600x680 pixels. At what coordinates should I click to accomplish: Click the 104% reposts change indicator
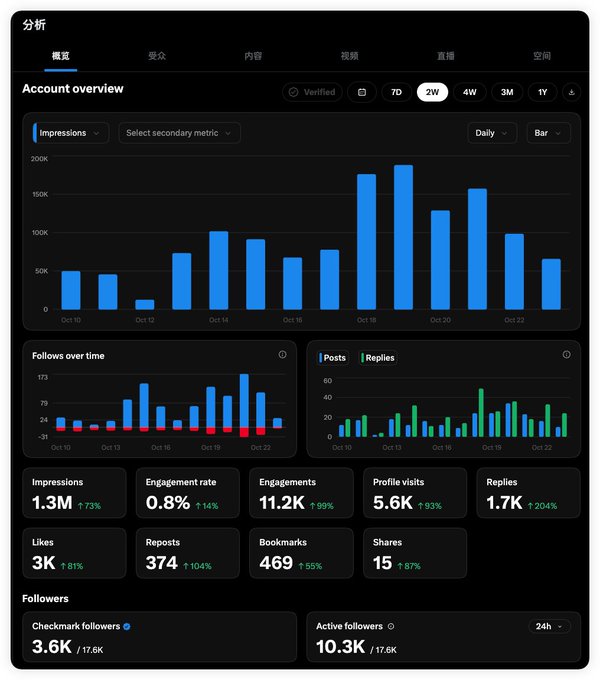[197, 566]
